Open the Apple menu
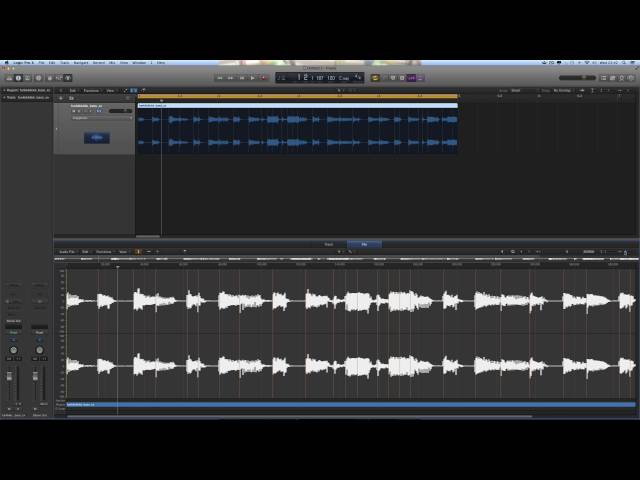Image resolution: width=640 pixels, height=480 pixels. 6,63
